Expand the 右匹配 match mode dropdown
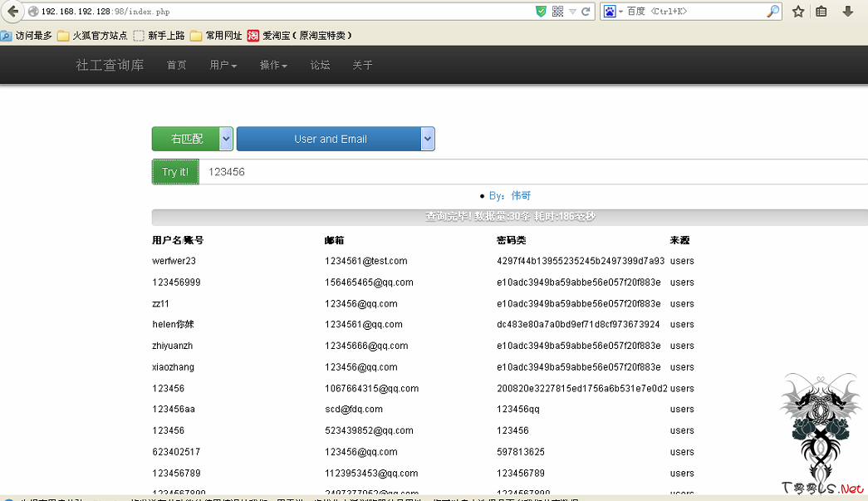The image size is (868, 501). pos(226,139)
